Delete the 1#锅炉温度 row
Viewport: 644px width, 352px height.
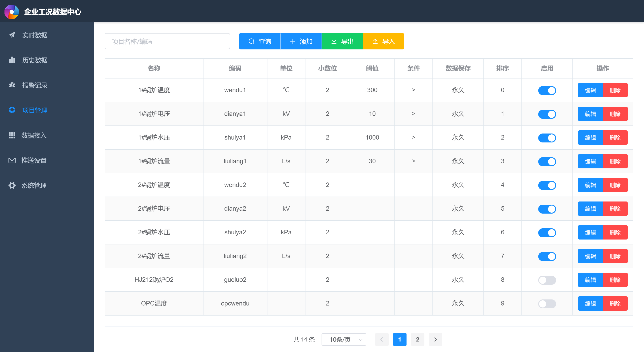[615, 90]
